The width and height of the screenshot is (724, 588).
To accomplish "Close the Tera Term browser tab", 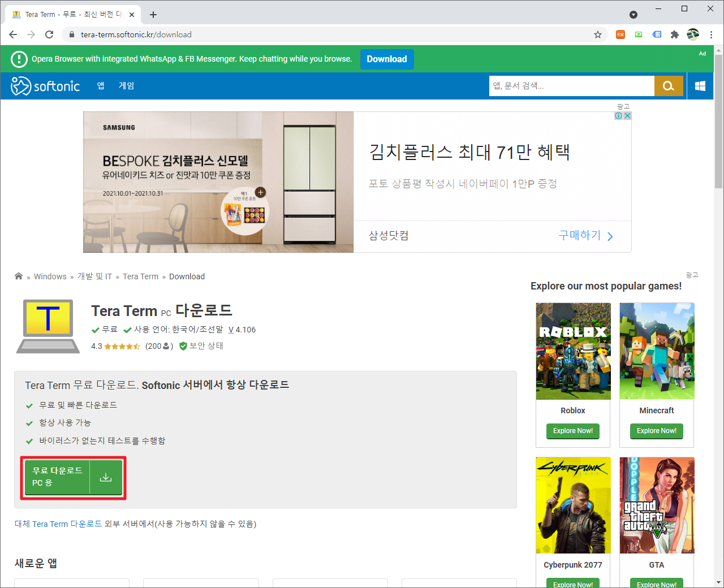I will click(x=132, y=15).
